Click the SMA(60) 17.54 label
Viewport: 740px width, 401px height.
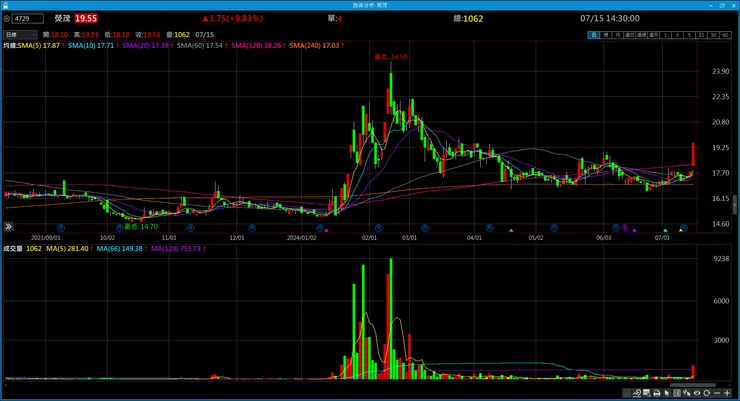pyautogui.click(x=202, y=45)
